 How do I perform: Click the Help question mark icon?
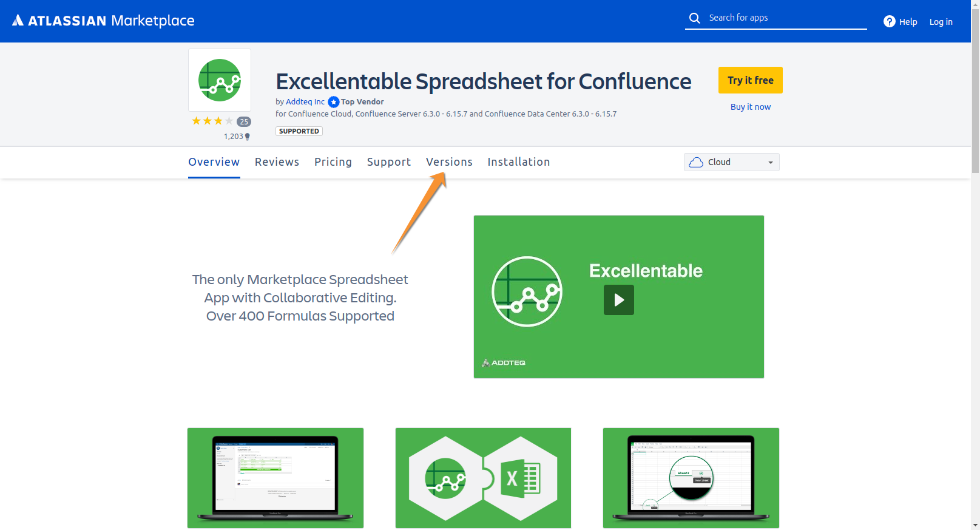click(889, 22)
